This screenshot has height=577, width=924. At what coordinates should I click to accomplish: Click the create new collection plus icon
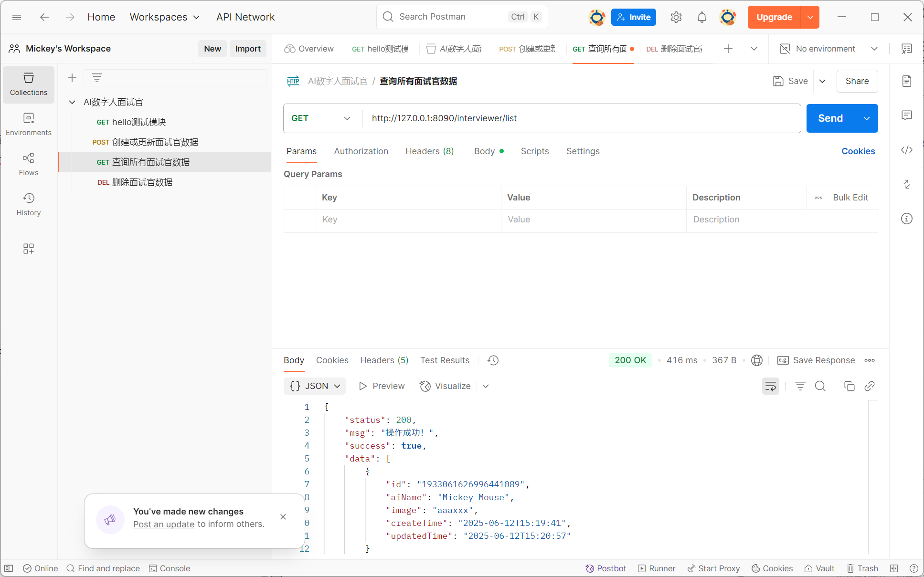[x=72, y=78]
